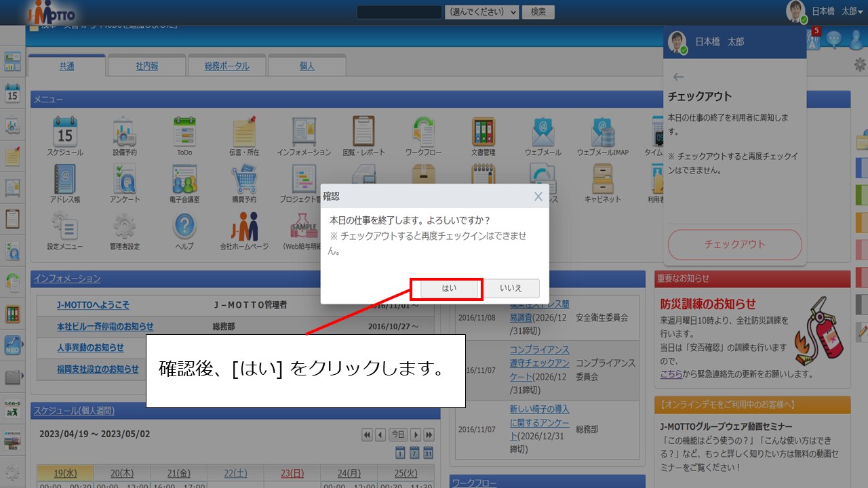The width and height of the screenshot is (868, 488).
Task: Click はい in the 確認 dialog
Action: tap(449, 288)
